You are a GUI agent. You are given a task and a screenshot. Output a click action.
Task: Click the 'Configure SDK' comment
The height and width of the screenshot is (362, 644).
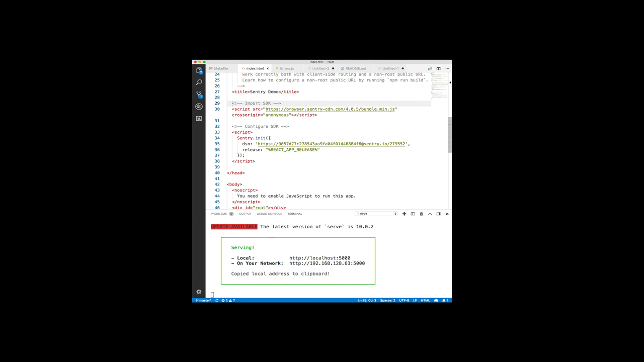click(x=260, y=127)
